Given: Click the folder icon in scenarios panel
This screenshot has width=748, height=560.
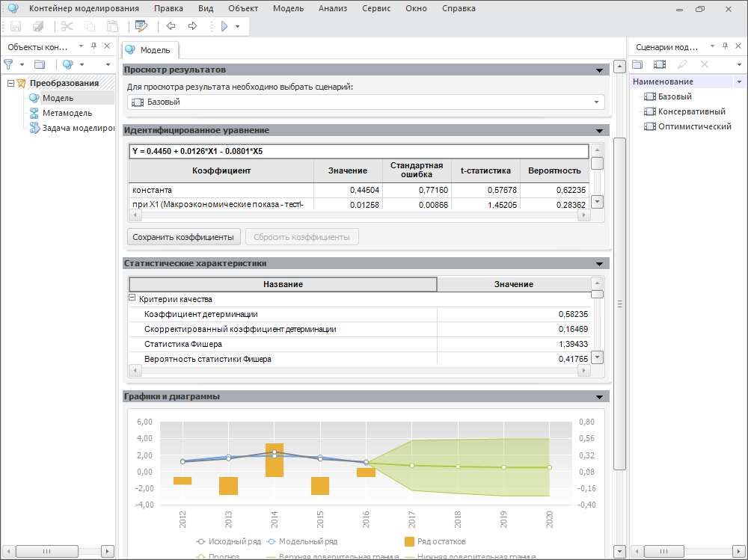Looking at the screenshot, I should coord(637,65).
